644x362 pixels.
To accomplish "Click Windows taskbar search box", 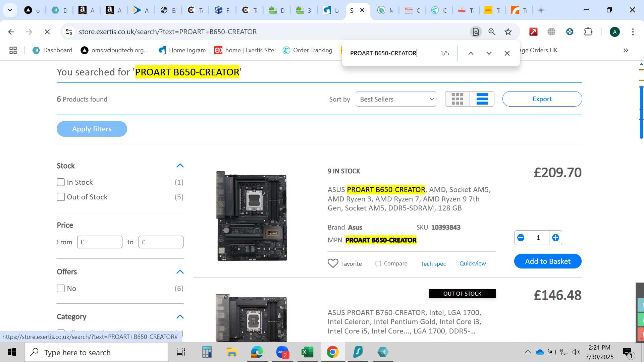I will pyautogui.click(x=97, y=352).
